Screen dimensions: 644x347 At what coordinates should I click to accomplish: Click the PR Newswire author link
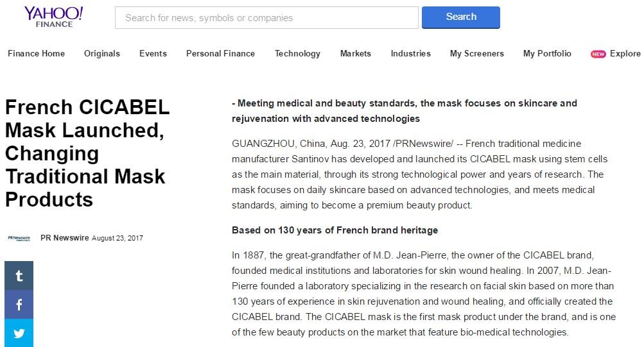pyautogui.click(x=64, y=238)
